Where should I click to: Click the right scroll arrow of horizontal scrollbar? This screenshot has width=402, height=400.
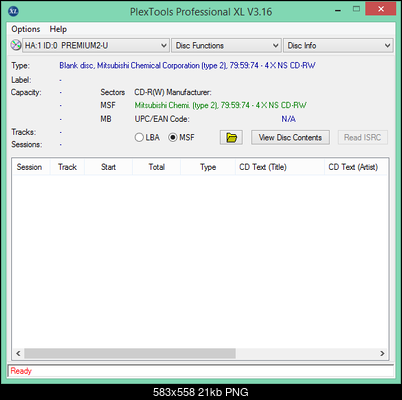(x=382, y=353)
